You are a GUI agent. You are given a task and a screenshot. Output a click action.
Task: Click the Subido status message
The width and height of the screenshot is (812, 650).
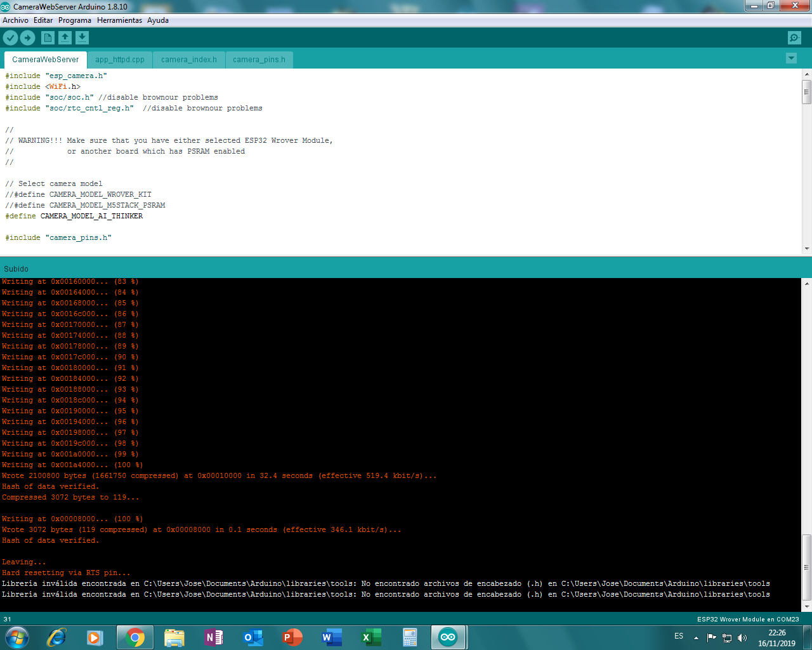click(16, 269)
